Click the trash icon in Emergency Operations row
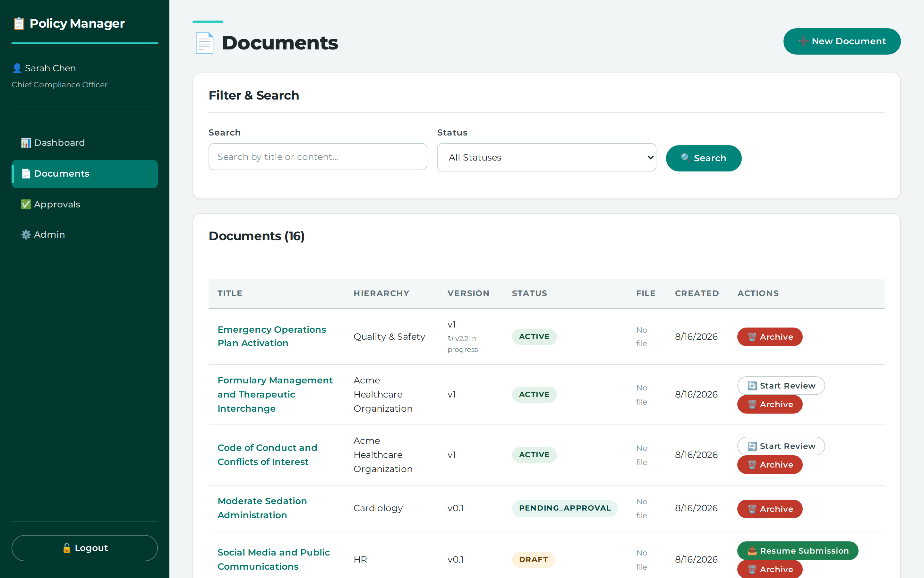The width and height of the screenshot is (924, 578). pyautogui.click(x=752, y=337)
